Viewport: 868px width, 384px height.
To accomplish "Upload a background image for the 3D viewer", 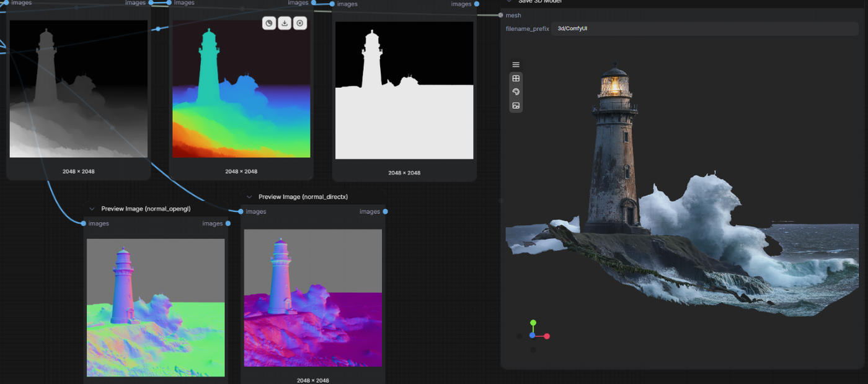I will tap(516, 106).
